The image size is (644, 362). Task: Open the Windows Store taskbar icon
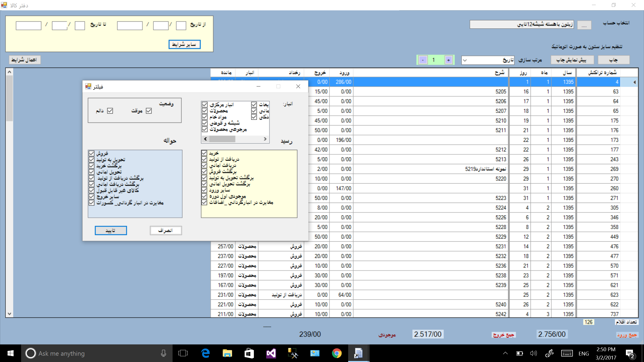click(249, 353)
